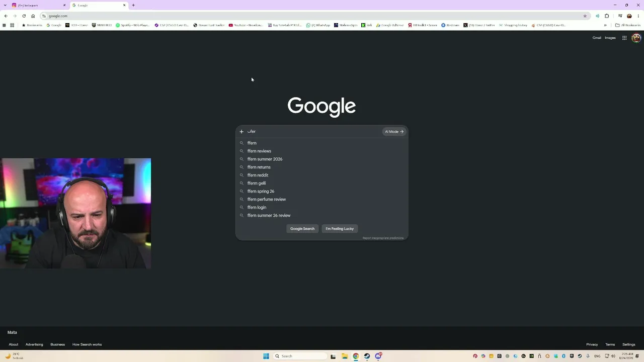The image size is (644, 362).
Task: Open the Kick bookmark
Action: click(367, 25)
